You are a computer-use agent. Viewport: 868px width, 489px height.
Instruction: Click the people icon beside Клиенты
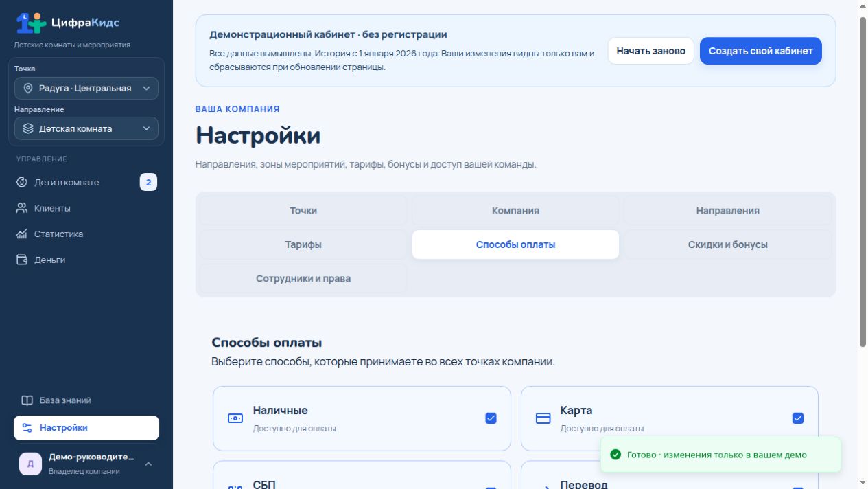point(21,208)
